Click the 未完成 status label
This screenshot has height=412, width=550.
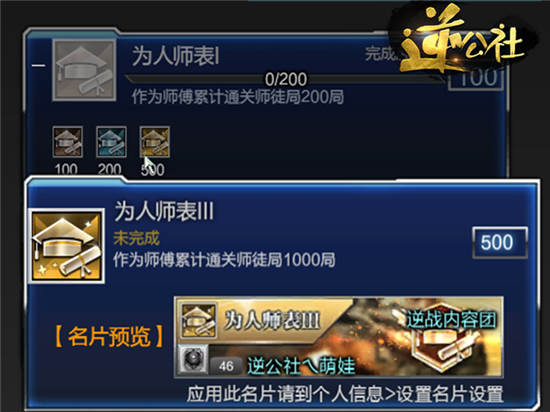point(136,238)
